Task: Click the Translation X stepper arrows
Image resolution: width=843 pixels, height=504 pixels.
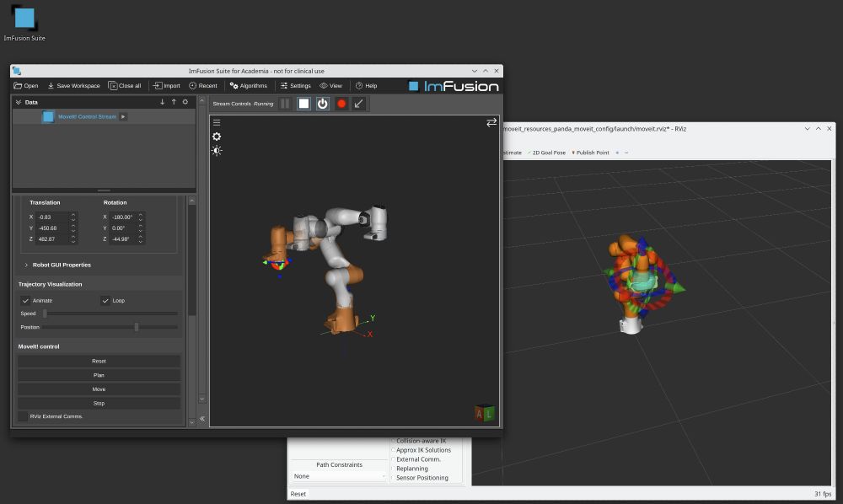Action: (x=73, y=217)
